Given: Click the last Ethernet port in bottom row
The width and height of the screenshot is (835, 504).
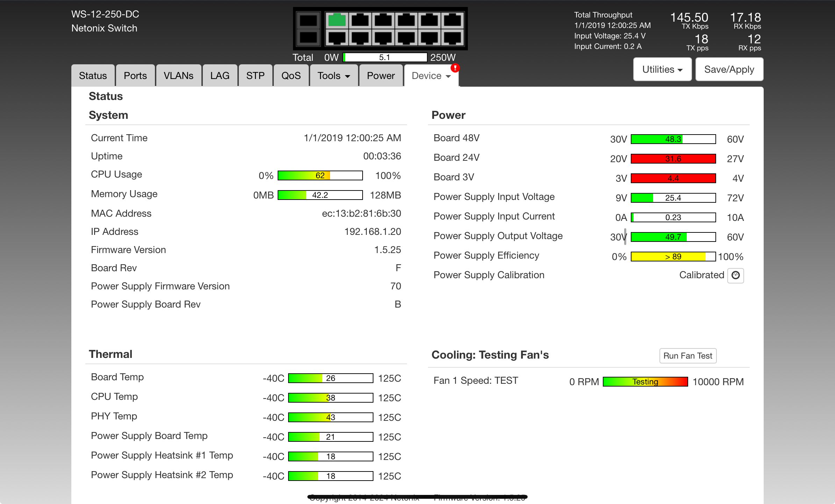Looking at the screenshot, I should coord(452,37).
